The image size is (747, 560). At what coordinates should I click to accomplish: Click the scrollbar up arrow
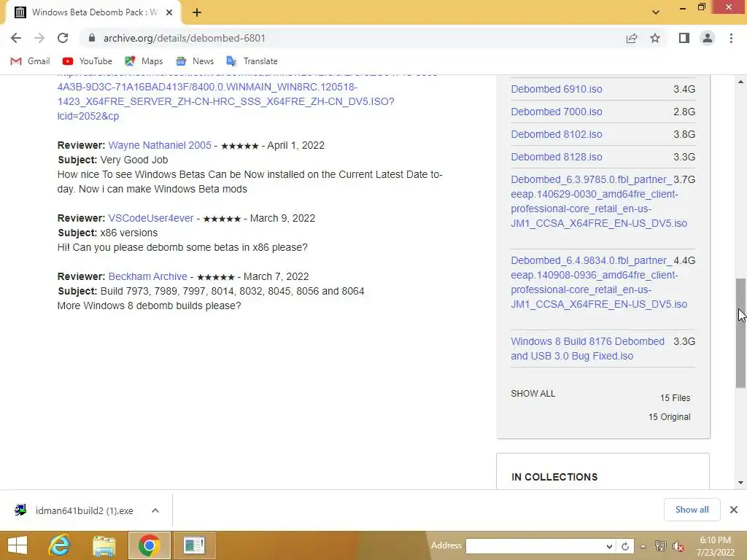(x=741, y=82)
